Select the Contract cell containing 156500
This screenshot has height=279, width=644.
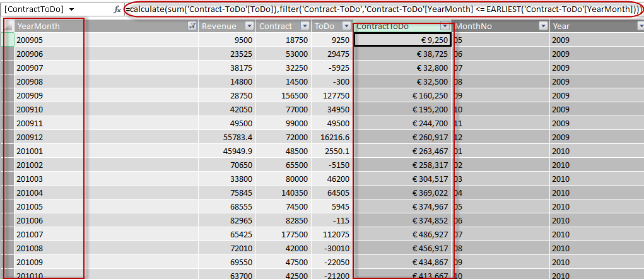point(284,95)
